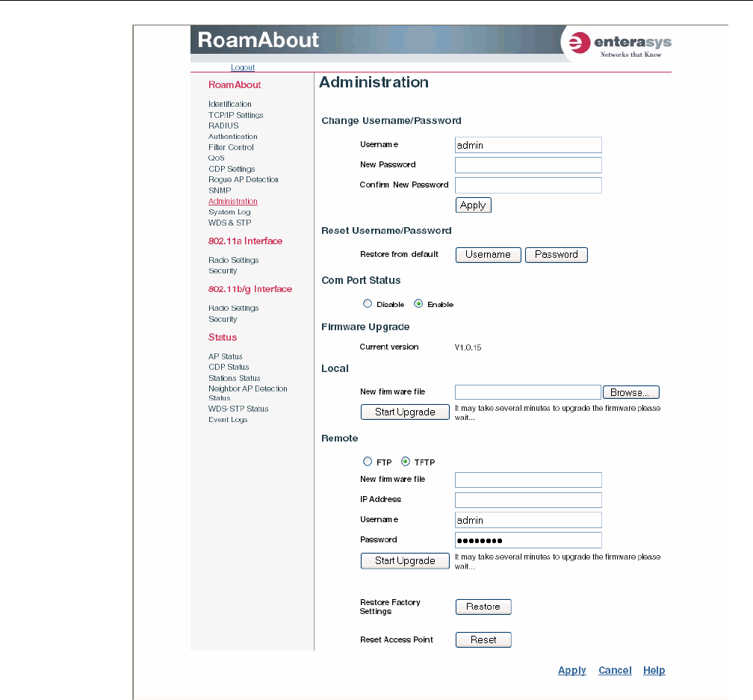Click the Status sidebar heading

tap(223, 337)
